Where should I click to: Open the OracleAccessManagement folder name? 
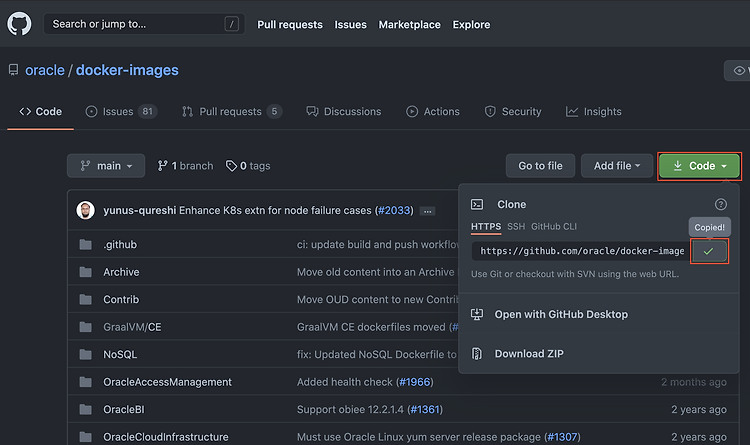click(x=167, y=382)
